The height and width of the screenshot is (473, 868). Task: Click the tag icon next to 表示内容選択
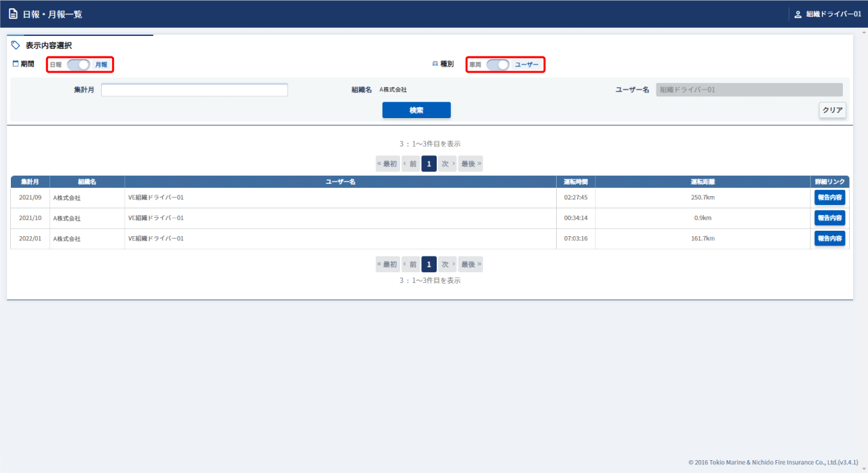(16, 45)
